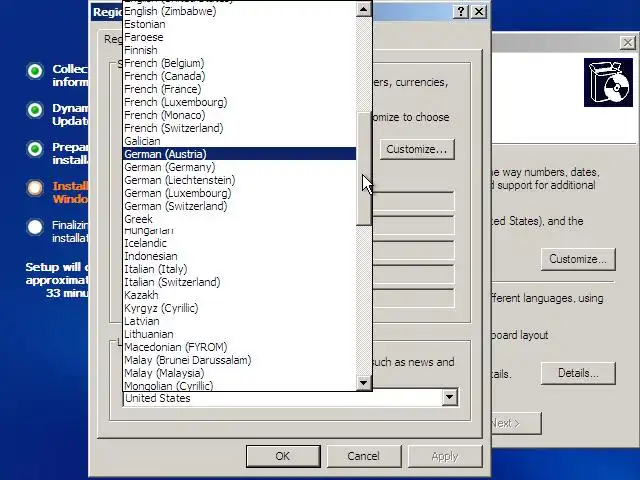Choose Italian (Switzerland) entry

(240, 282)
